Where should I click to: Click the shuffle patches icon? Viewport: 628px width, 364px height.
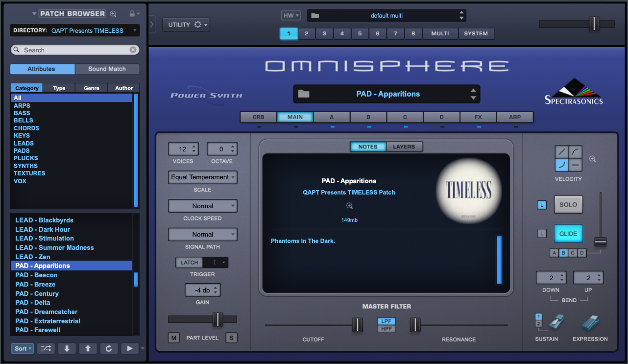click(46, 348)
